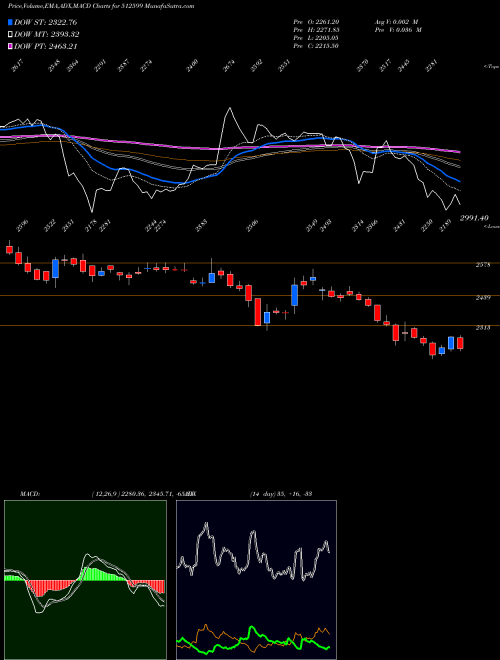Click the '<Tops' marker at right edge
Image resolution: width=500 pixels, height=660 pixels.
coord(492,67)
